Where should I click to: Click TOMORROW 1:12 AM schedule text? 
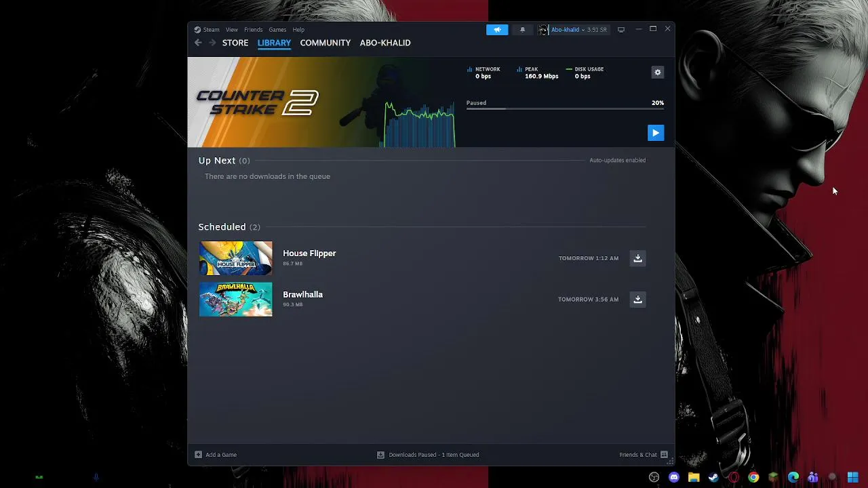[588, 258]
